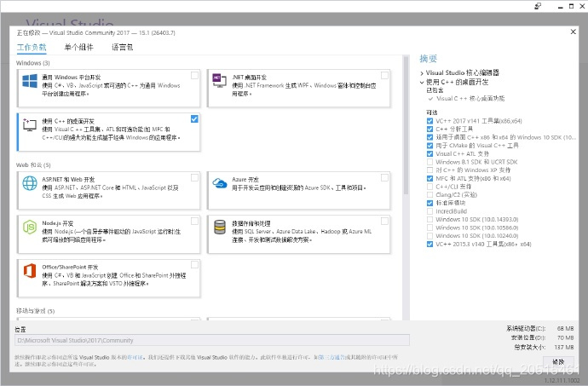Check the Universal Windows platform workload
The height and width of the screenshot is (386, 588).
194,75
